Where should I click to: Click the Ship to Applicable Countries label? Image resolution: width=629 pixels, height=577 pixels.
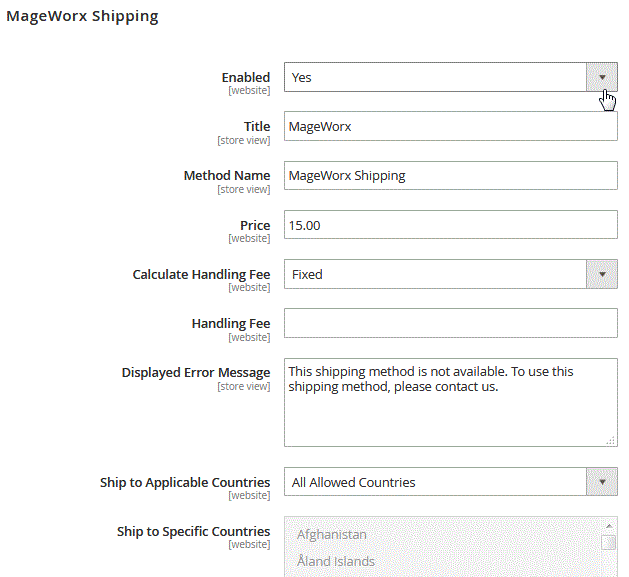[x=185, y=482]
